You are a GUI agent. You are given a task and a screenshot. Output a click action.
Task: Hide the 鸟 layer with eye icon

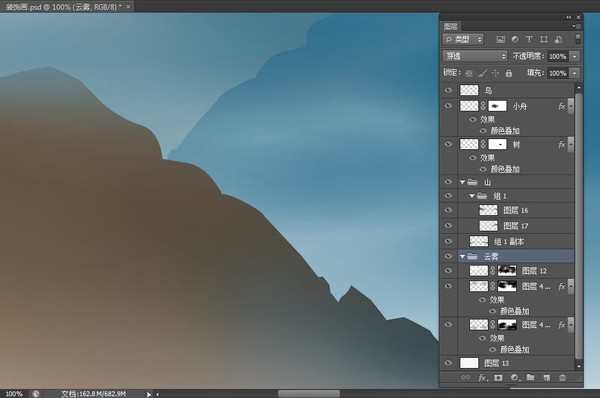[x=448, y=90]
